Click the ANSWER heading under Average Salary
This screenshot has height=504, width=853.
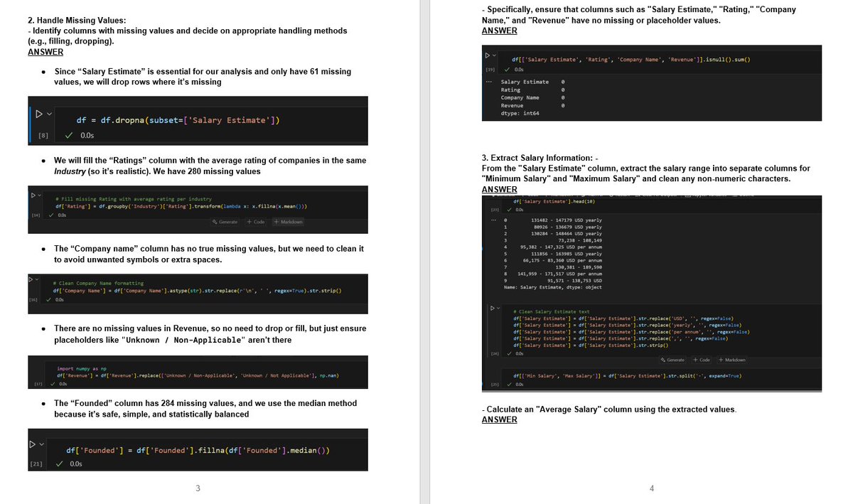point(500,420)
